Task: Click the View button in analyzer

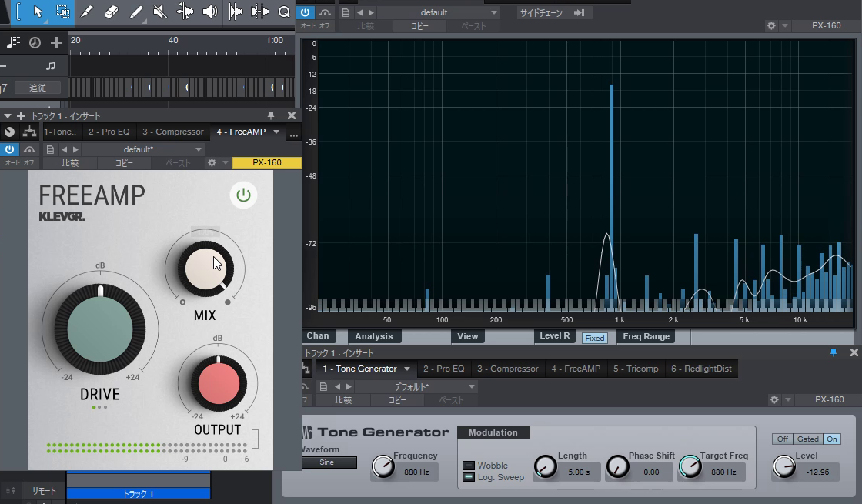Action: pos(467,336)
